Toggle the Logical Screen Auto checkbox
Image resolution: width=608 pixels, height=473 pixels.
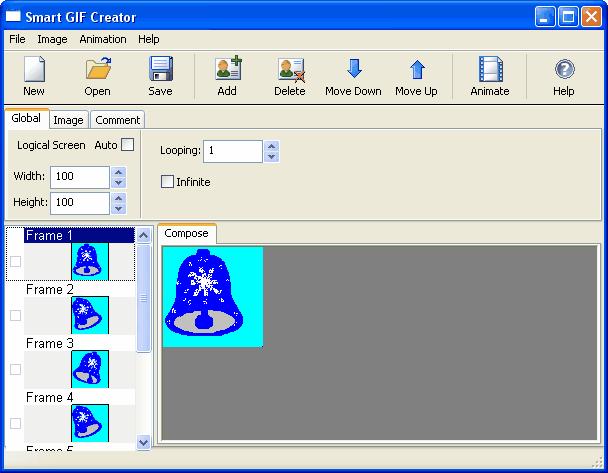point(128,145)
